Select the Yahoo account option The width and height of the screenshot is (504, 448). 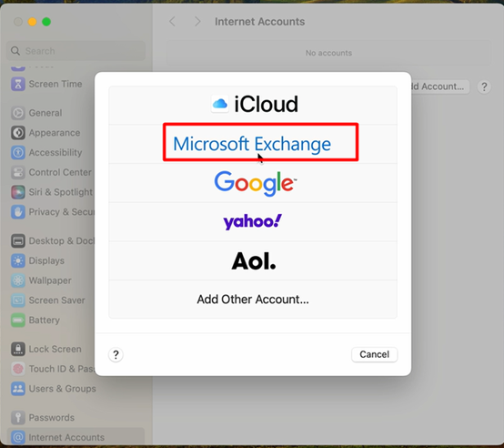coord(253,221)
